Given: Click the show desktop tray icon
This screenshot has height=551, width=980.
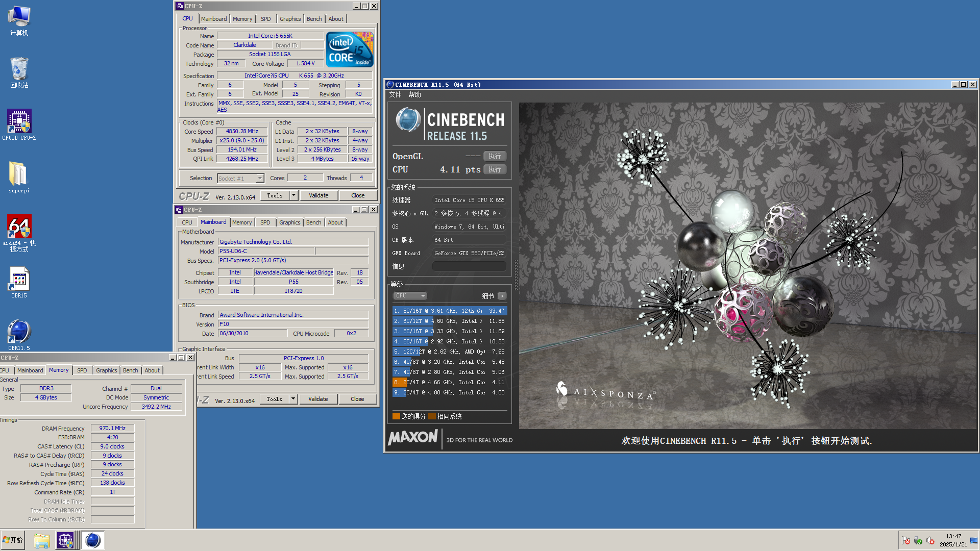Looking at the screenshot, I should [x=974, y=540].
